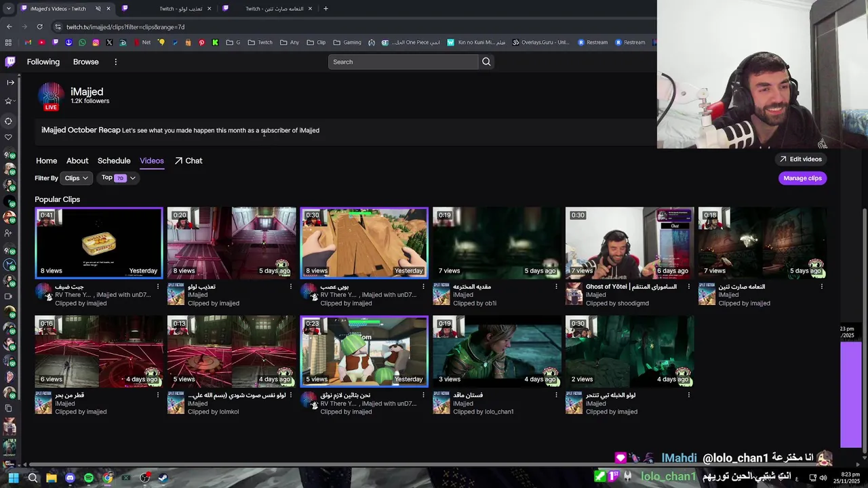Image resolution: width=868 pixels, height=488 pixels.
Task: Click Following in Twitch top nav
Action: pos(43,62)
